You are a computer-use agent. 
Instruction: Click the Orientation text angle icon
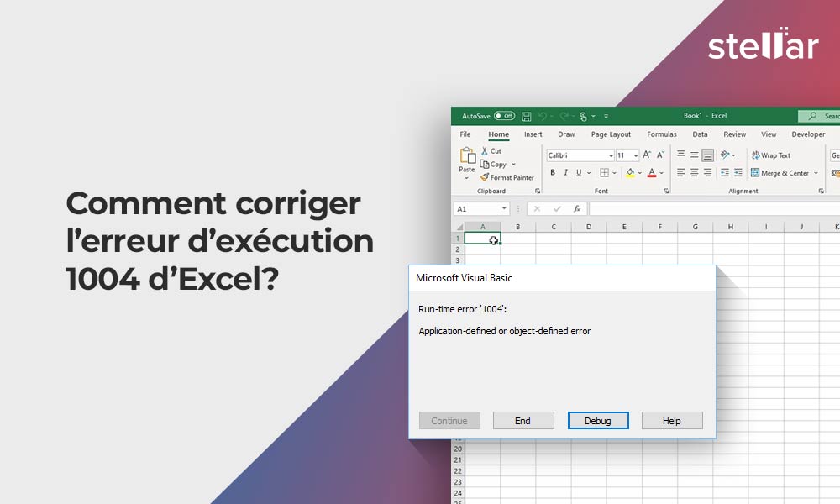tap(726, 155)
